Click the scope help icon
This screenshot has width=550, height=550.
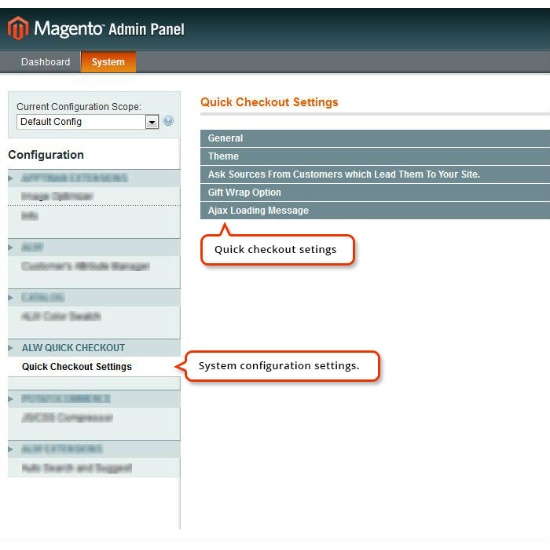tap(168, 121)
